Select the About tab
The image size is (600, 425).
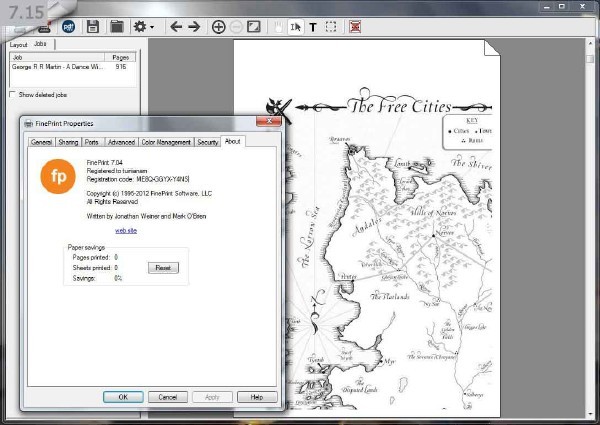coord(233,141)
